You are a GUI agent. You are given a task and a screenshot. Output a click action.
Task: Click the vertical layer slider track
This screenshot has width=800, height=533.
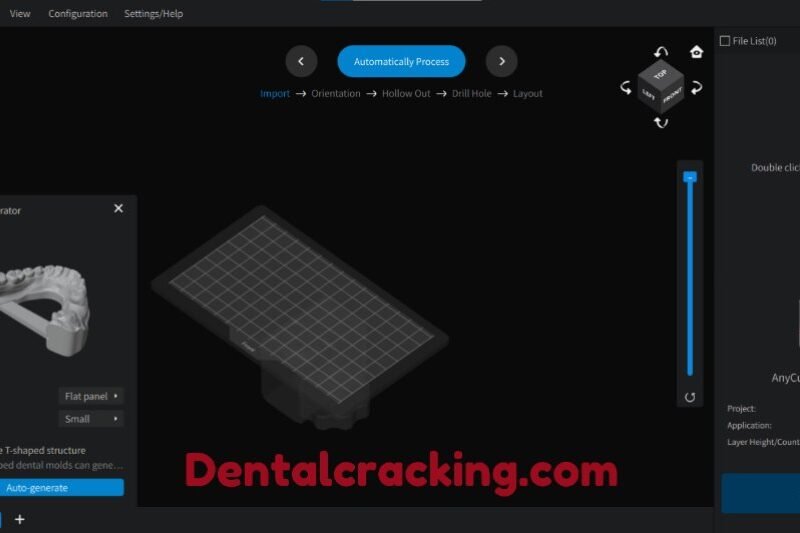[690, 280]
